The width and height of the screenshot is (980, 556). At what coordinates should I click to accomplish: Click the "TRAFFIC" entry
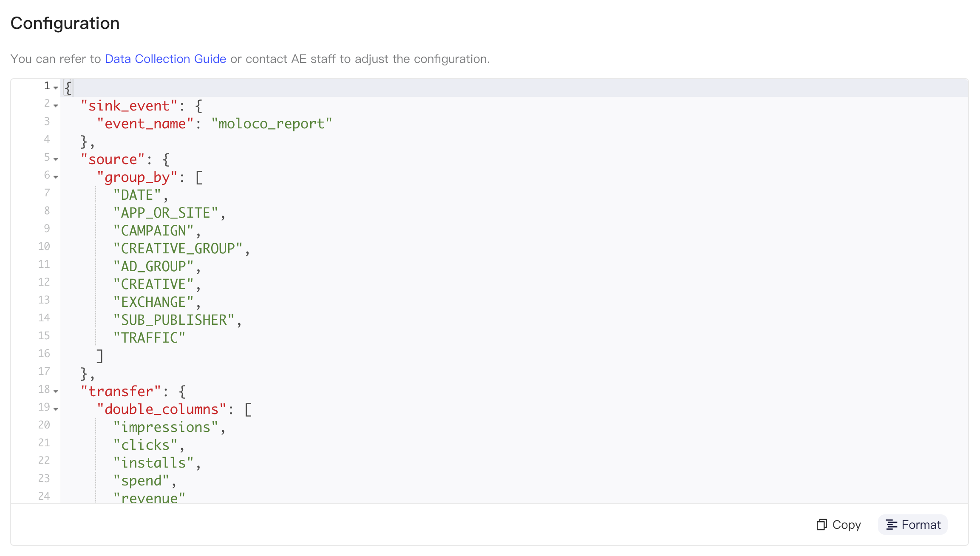pyautogui.click(x=149, y=338)
